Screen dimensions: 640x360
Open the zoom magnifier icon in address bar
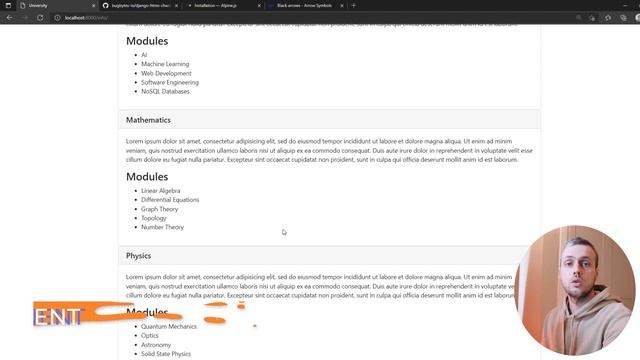point(578,18)
